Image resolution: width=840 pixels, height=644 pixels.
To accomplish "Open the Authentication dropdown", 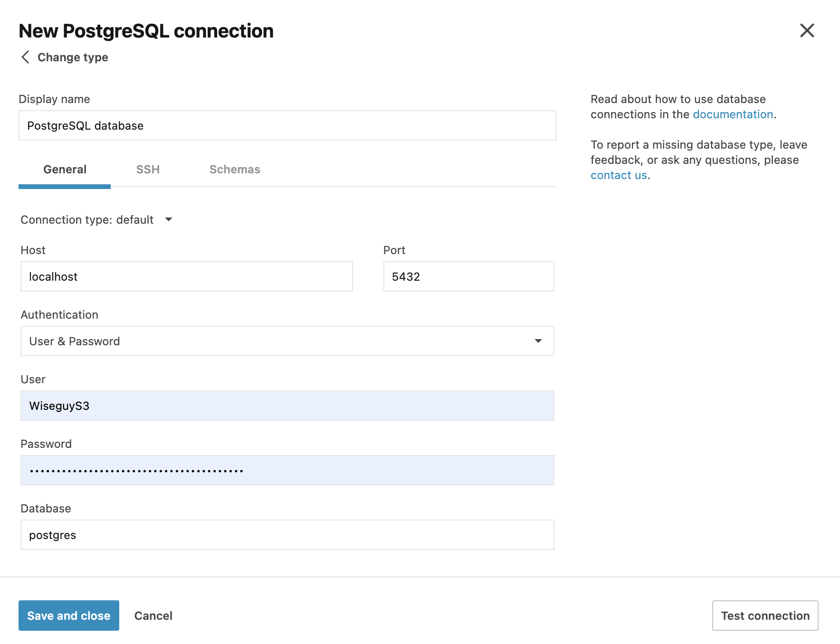I will pyautogui.click(x=286, y=341).
